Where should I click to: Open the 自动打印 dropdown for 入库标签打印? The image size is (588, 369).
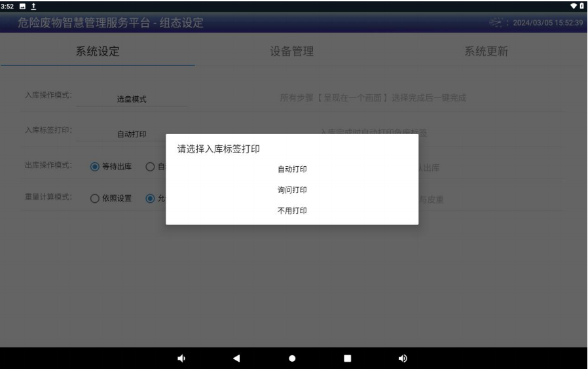click(x=132, y=135)
